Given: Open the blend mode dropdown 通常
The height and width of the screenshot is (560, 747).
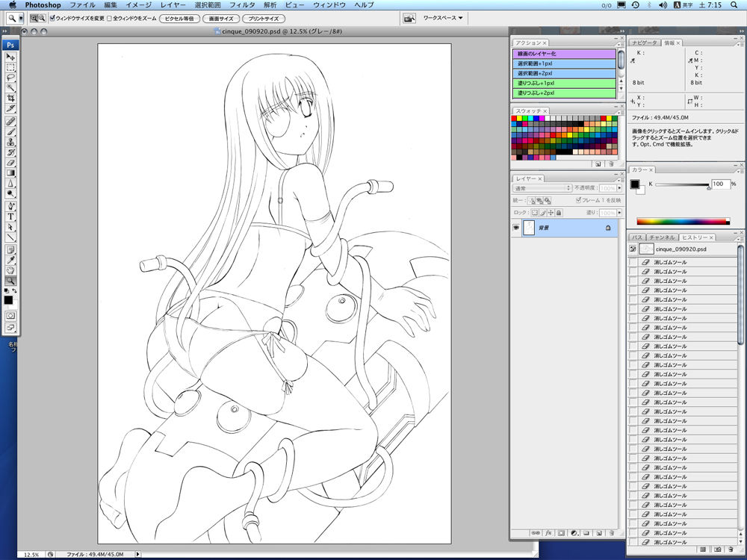Looking at the screenshot, I should point(542,189).
